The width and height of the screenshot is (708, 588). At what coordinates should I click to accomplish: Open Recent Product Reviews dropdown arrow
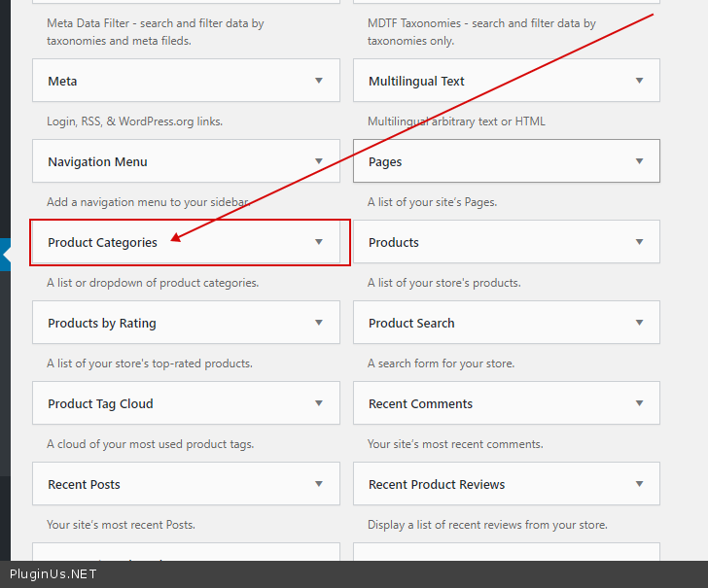(639, 484)
